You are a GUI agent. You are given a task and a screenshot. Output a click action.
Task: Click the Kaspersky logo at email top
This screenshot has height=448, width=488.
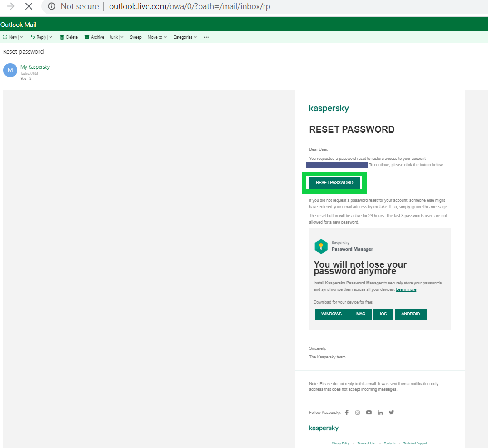(x=329, y=108)
